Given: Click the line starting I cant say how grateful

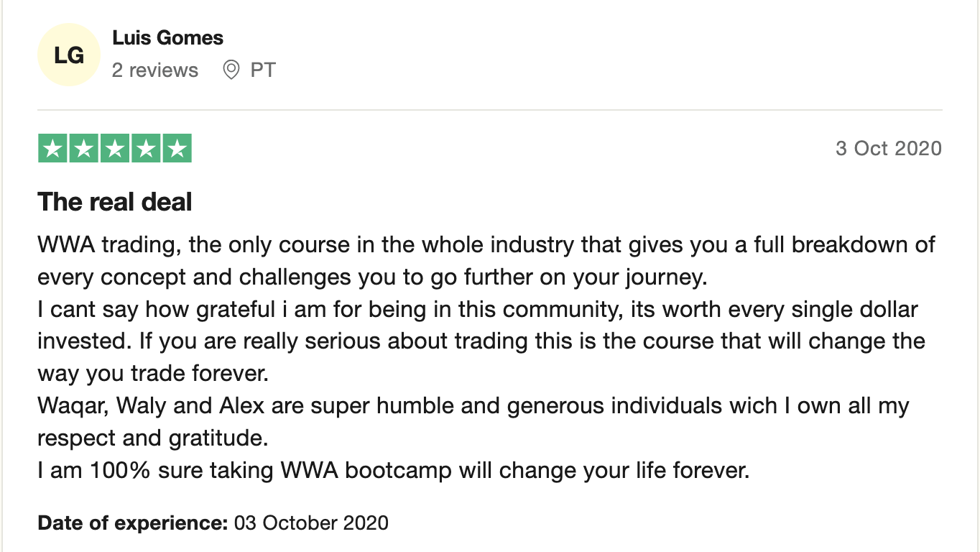Looking at the screenshot, I should pos(477,310).
